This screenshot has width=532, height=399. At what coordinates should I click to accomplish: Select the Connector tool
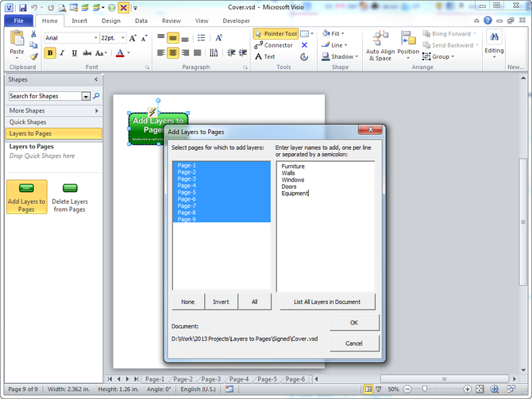coord(273,45)
